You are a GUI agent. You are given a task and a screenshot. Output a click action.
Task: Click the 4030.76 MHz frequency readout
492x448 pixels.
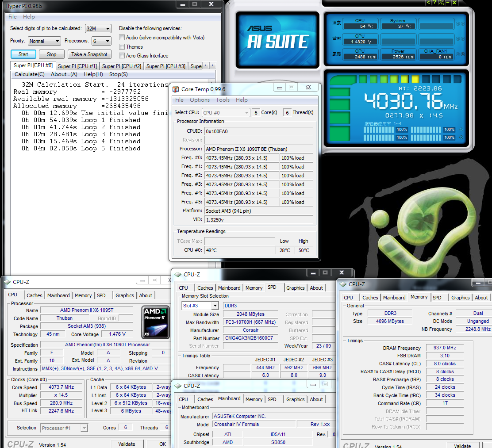tap(411, 101)
